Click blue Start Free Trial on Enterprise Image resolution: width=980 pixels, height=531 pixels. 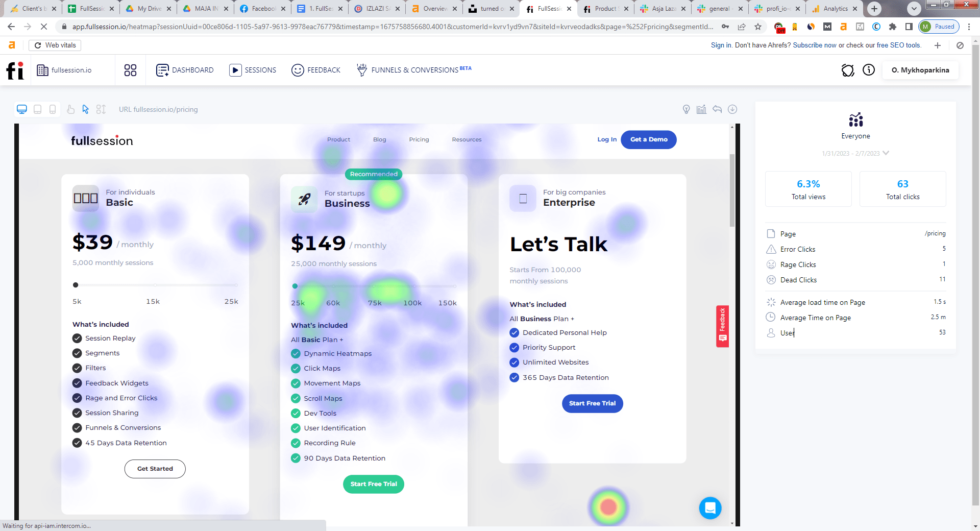[x=593, y=403]
